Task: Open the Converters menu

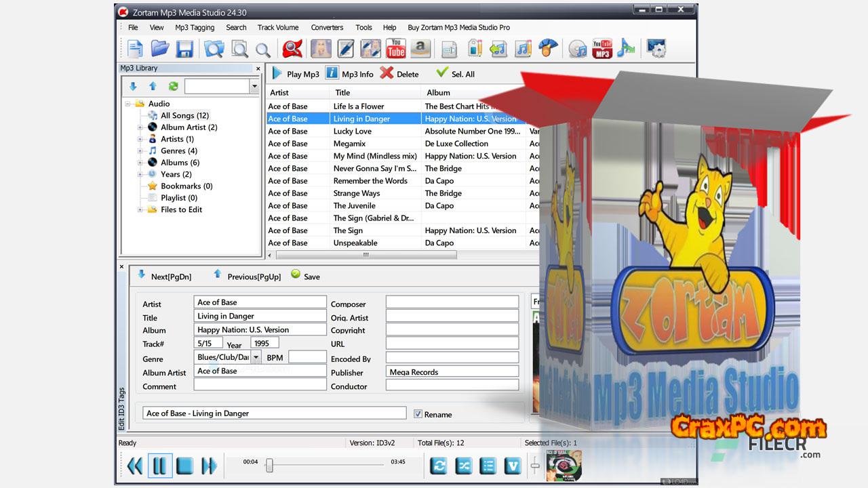Action: pos(327,28)
